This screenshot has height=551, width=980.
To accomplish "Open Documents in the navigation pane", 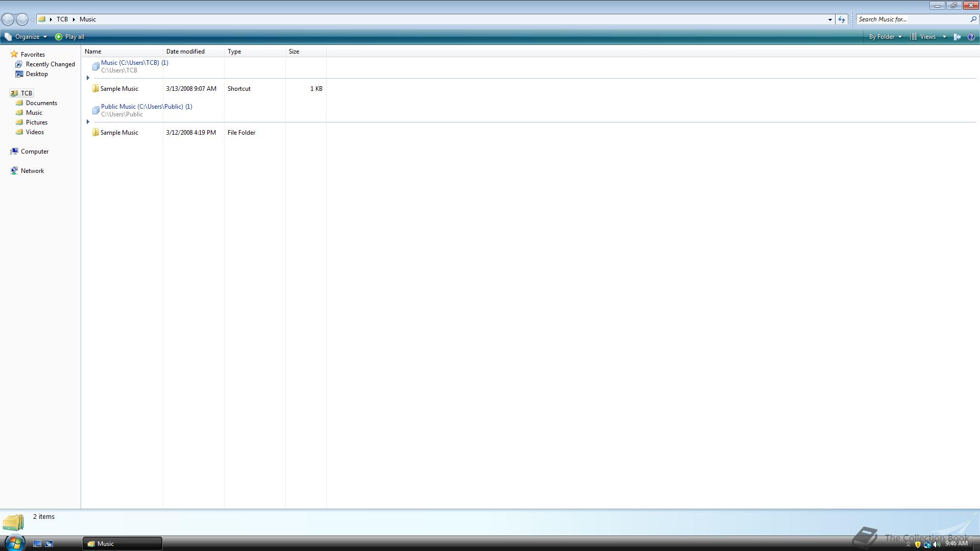I will [36, 103].
